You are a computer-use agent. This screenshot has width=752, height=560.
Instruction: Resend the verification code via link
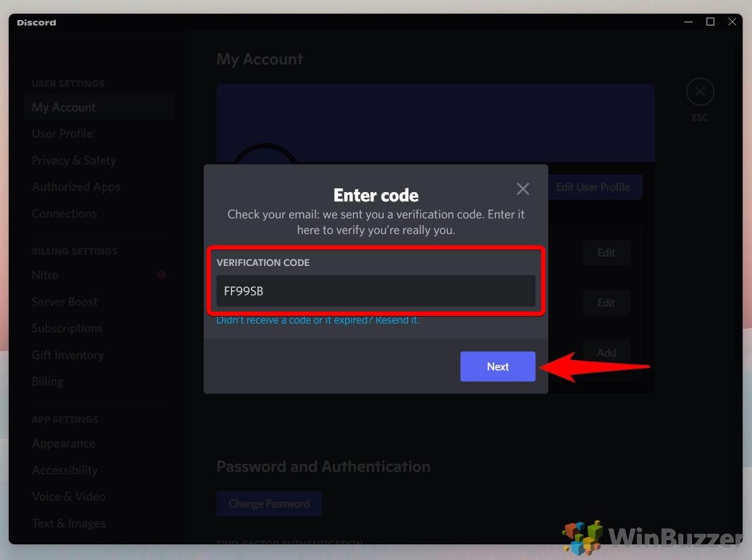click(x=318, y=320)
